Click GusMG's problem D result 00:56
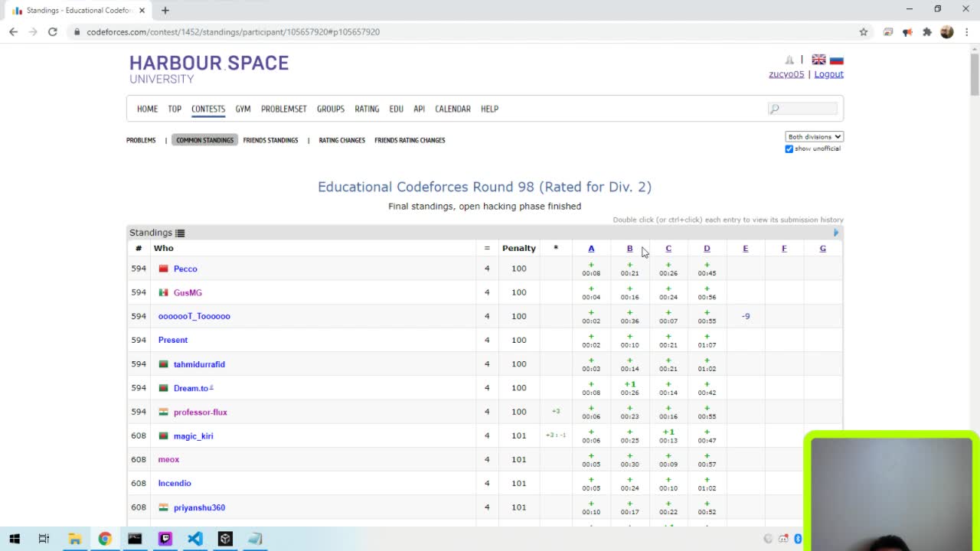Viewport: 980px width, 551px height. tap(707, 292)
